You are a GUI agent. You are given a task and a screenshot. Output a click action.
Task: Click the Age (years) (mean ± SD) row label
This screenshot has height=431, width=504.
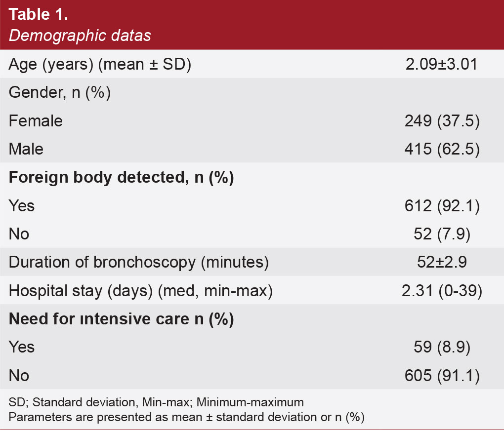[100, 64]
